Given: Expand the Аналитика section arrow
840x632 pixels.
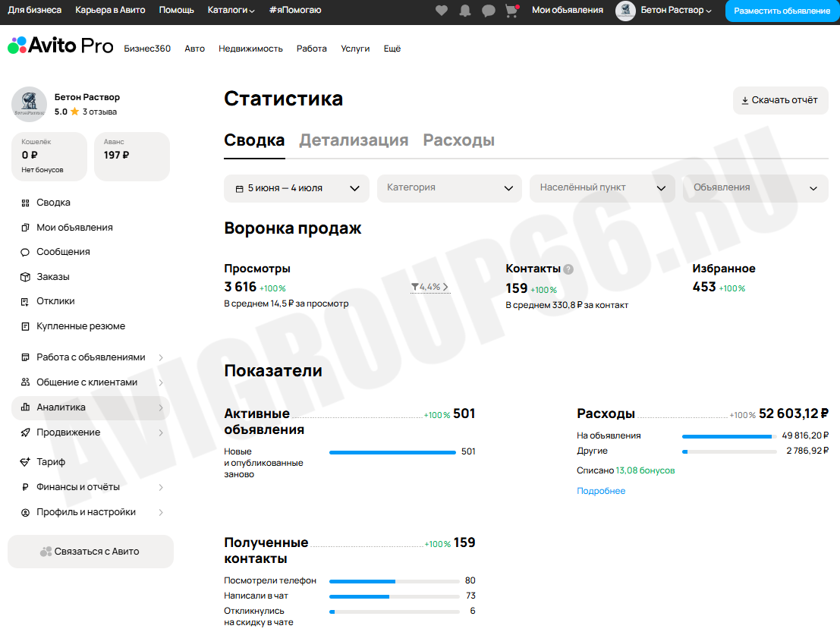Looking at the screenshot, I should 161,407.
